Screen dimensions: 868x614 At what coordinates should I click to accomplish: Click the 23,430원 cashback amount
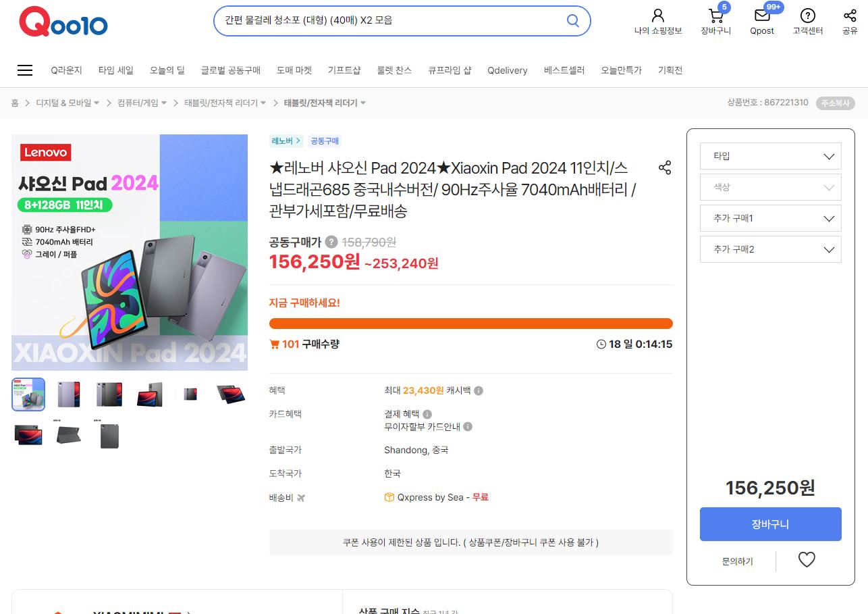click(423, 390)
